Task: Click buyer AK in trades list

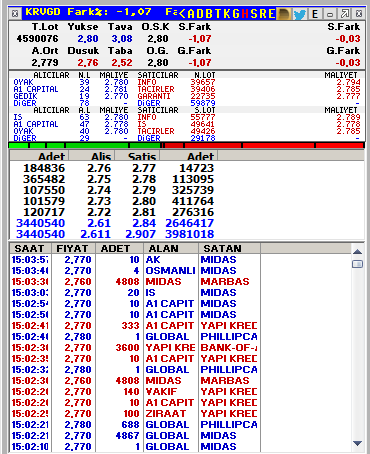Action: tap(153, 260)
